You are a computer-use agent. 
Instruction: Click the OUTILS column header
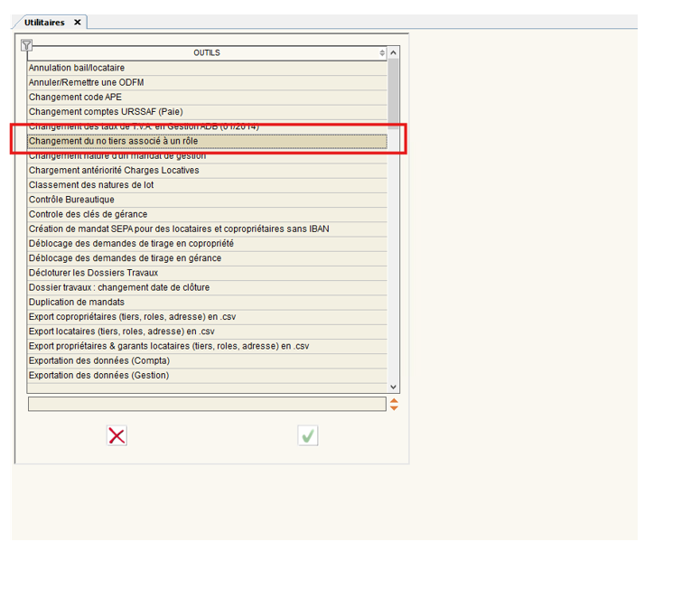206,53
